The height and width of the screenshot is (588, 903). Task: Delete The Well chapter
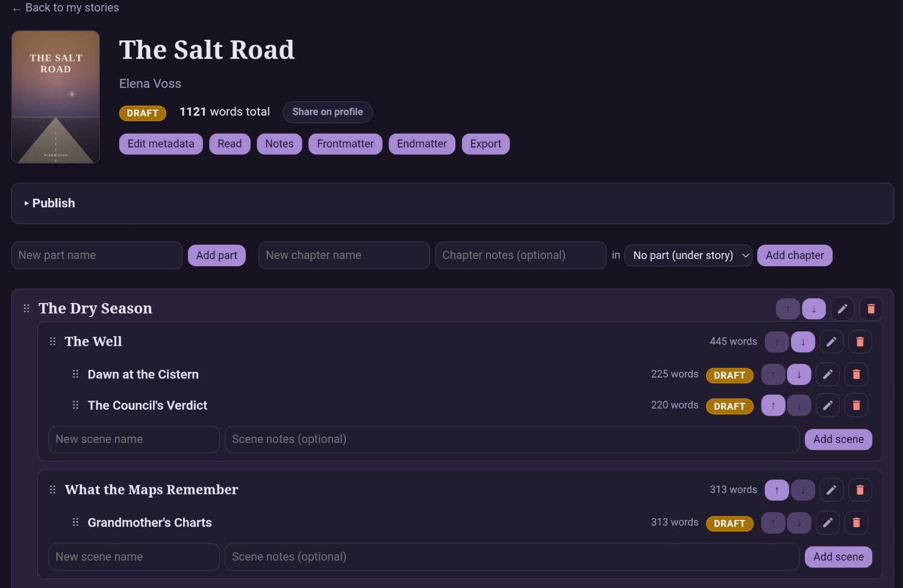coord(860,342)
